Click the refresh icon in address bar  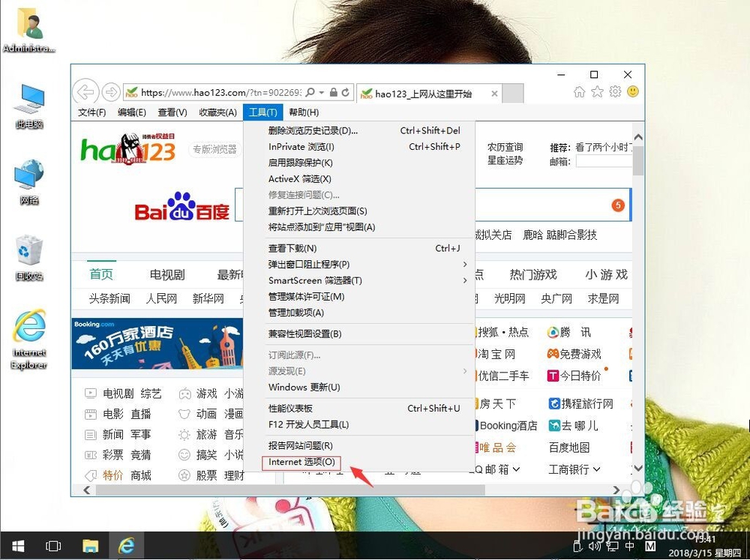click(x=345, y=91)
